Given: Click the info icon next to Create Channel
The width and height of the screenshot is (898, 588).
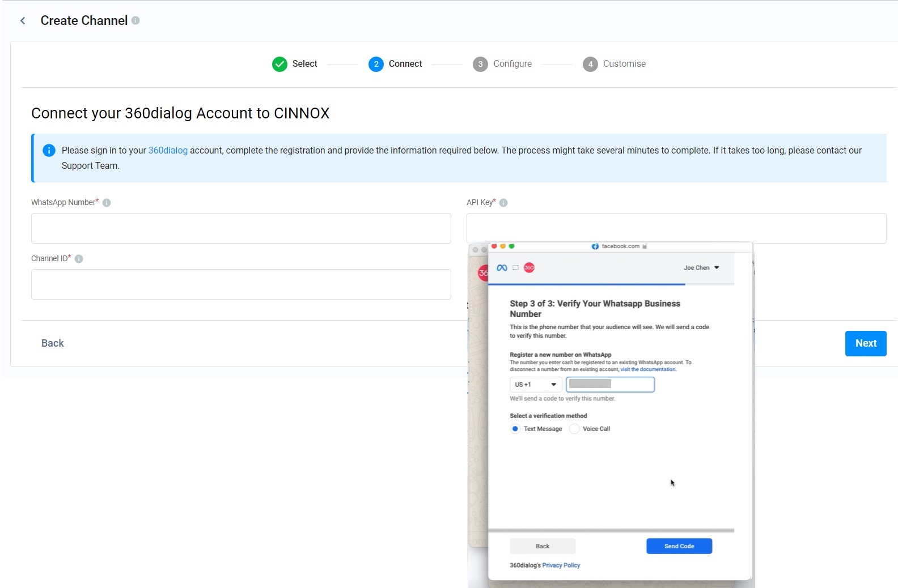Looking at the screenshot, I should click(x=135, y=20).
